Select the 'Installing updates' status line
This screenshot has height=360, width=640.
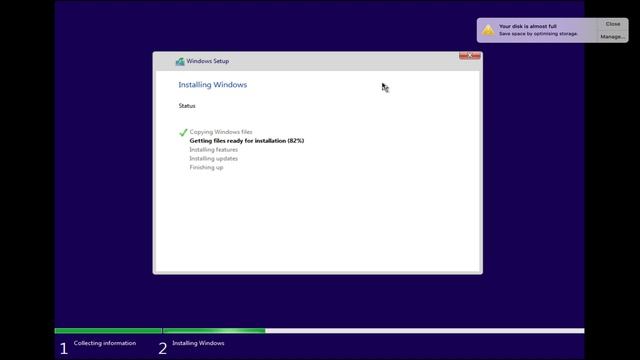pyautogui.click(x=213, y=158)
